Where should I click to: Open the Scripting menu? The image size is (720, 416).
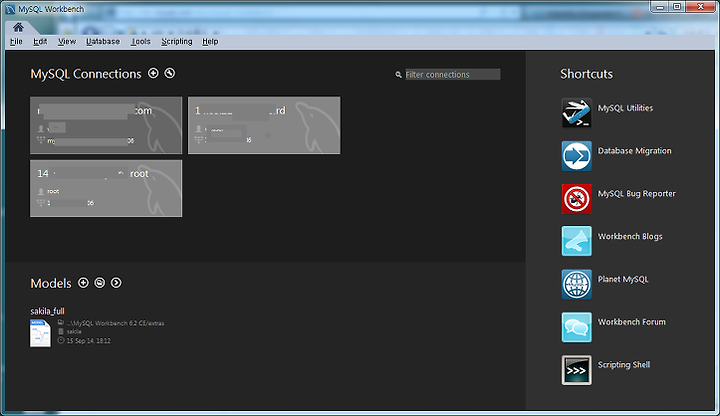click(177, 41)
